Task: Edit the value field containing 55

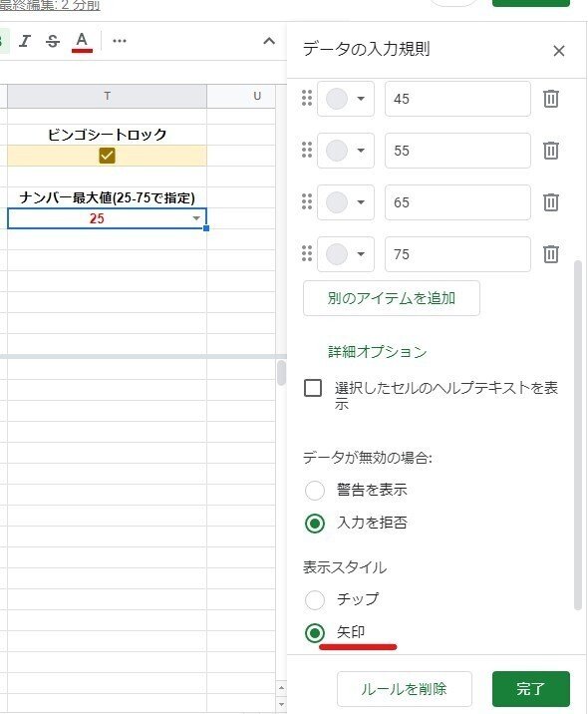Action: coord(457,151)
